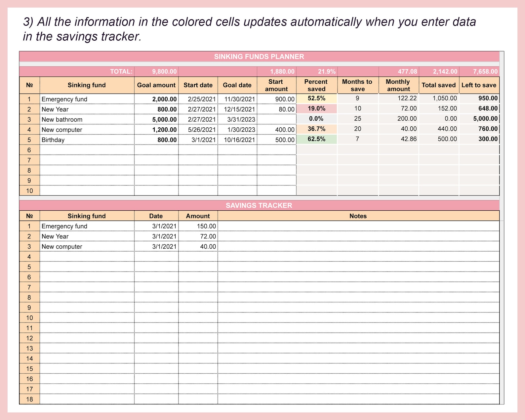Click tracker amount 72.00 cell
Viewport: 525px width, 420px height.
[x=198, y=236]
